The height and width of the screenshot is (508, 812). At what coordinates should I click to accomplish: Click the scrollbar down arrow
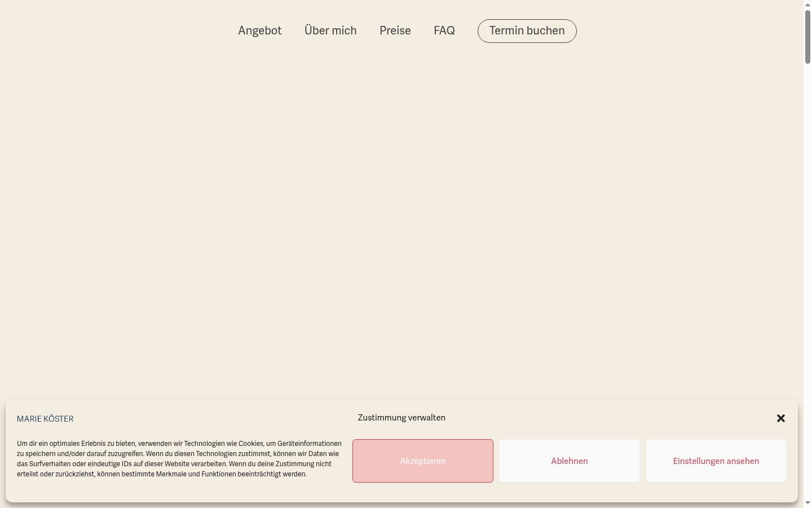click(807, 503)
